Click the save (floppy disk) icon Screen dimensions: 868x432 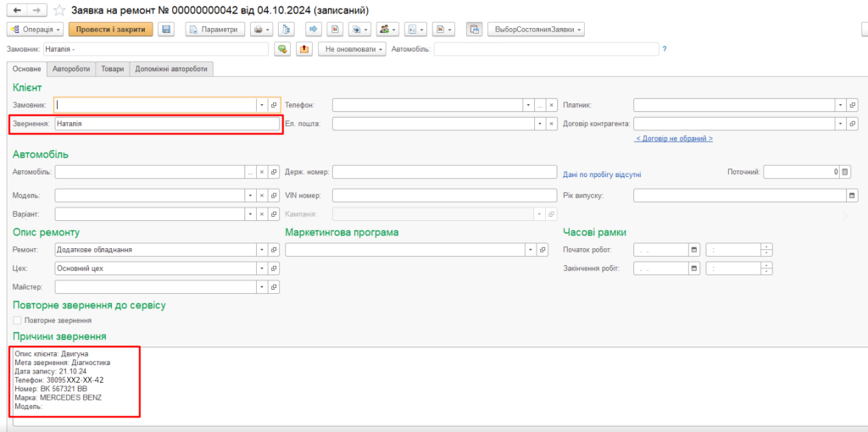pyautogui.click(x=166, y=30)
